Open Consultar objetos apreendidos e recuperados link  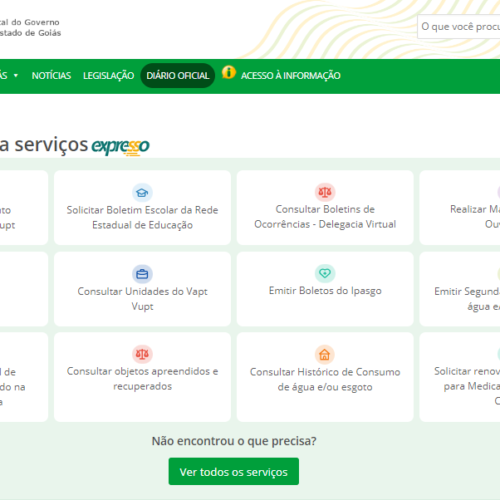click(142, 377)
